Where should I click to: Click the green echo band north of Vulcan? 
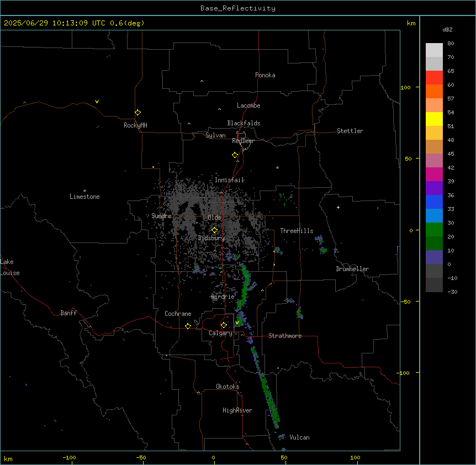(x=269, y=400)
